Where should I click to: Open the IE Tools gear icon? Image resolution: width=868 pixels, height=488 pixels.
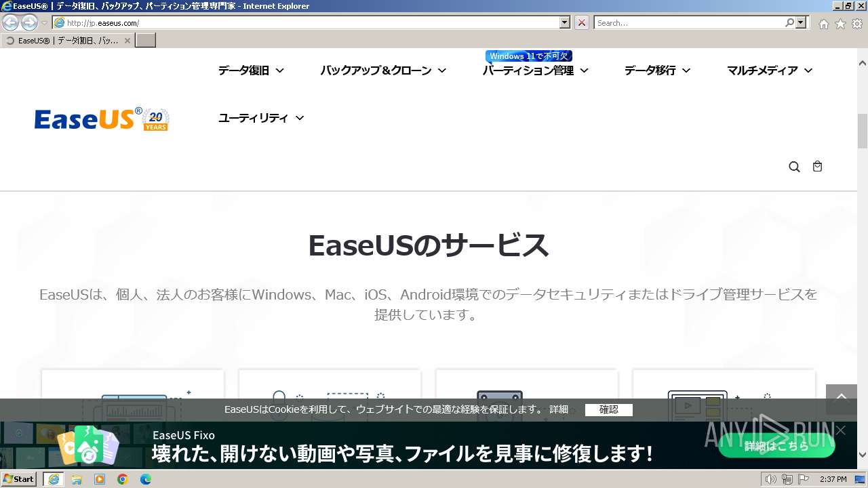(x=857, y=24)
